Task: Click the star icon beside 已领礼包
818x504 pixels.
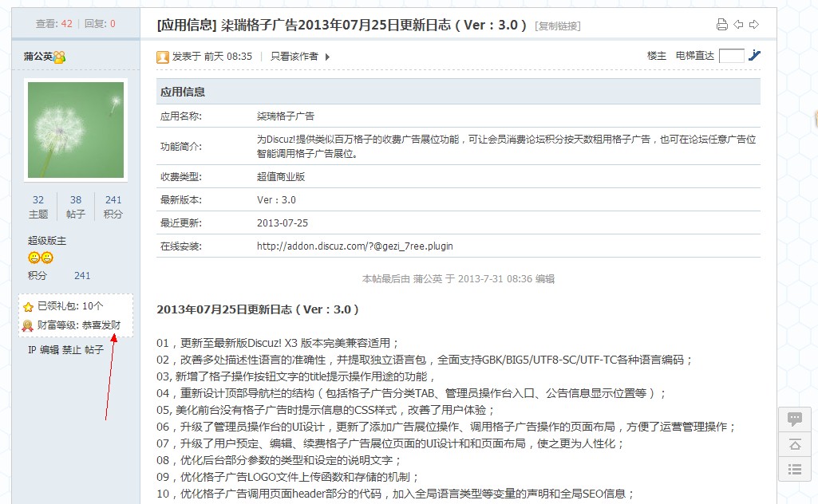Action: 28,307
